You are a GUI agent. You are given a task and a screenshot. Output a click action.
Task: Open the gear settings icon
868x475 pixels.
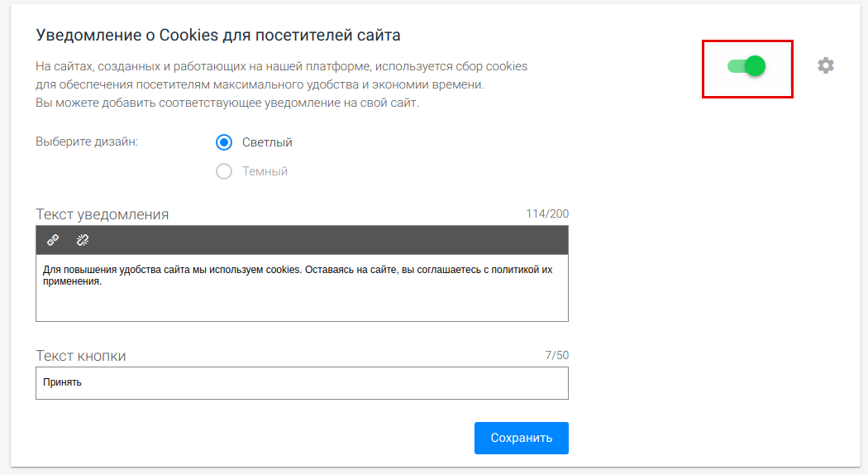point(825,65)
